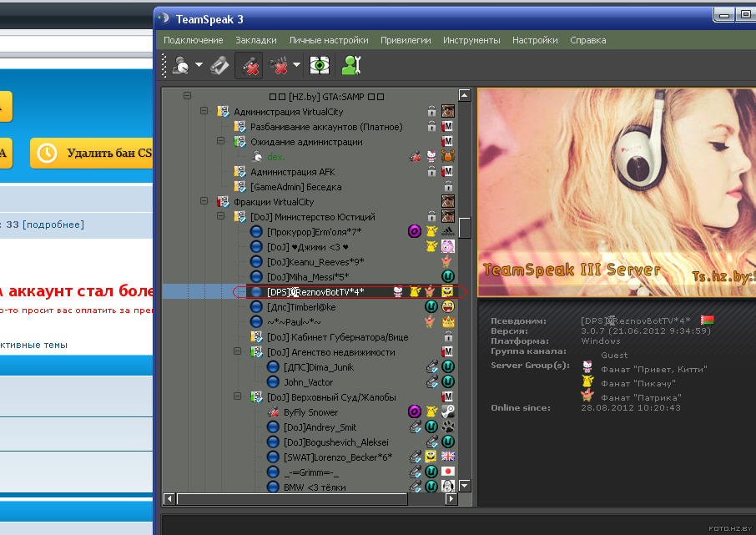Collapse the Ожидание администрации channel
This screenshot has height=535, width=756.
click(221, 141)
